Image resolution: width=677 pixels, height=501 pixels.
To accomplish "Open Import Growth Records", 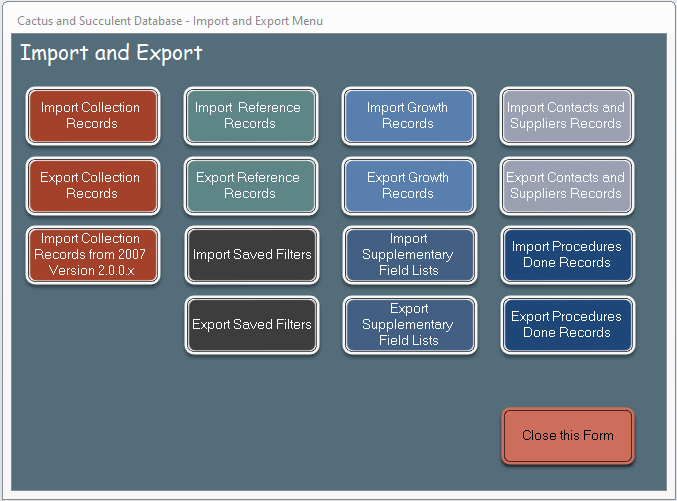I will coord(409,116).
